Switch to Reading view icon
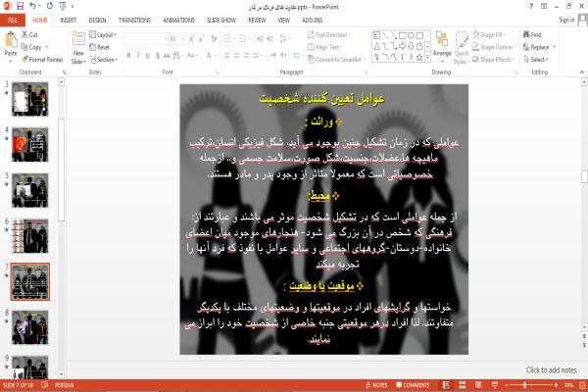The width and height of the screenshot is (588, 392). (478, 385)
